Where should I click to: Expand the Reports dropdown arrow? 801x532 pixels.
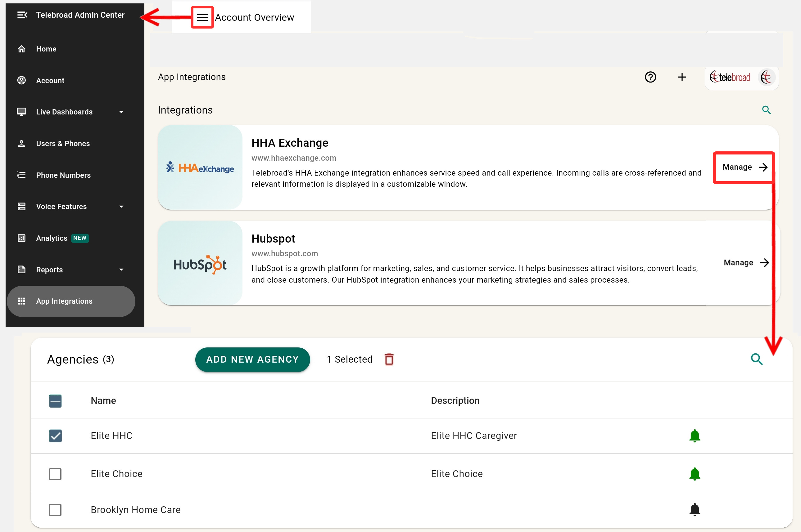click(121, 270)
